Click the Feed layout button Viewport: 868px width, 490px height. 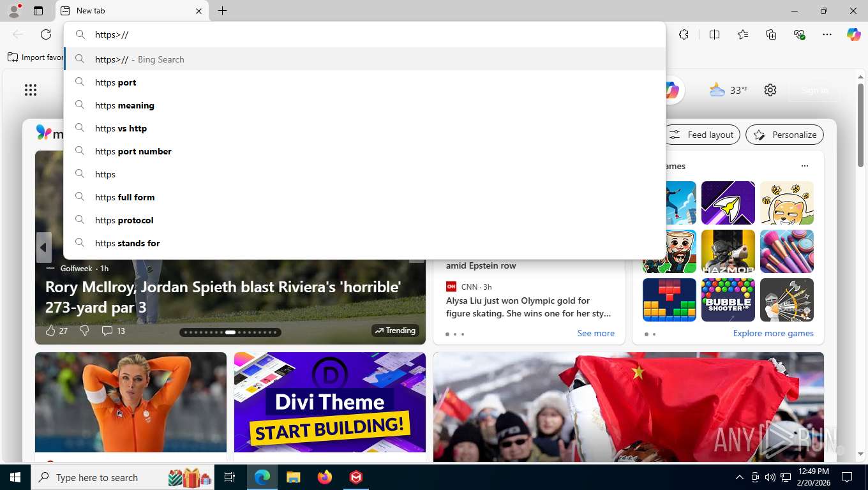click(x=702, y=135)
